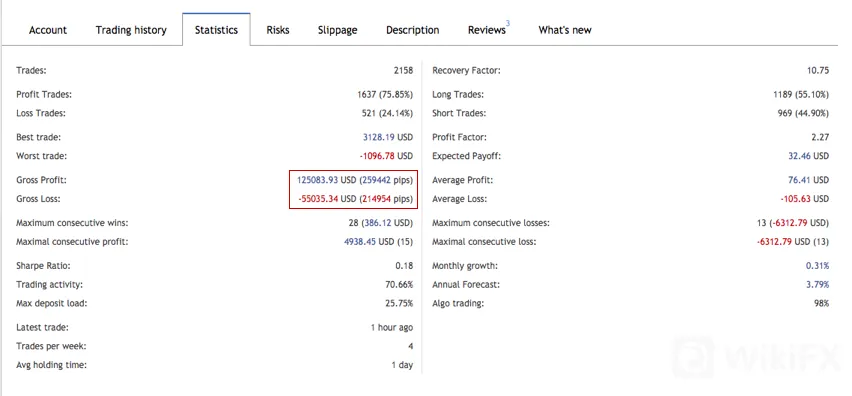The image size is (852, 396).
Task: Click the Annual Forecast label
Action: click(466, 285)
